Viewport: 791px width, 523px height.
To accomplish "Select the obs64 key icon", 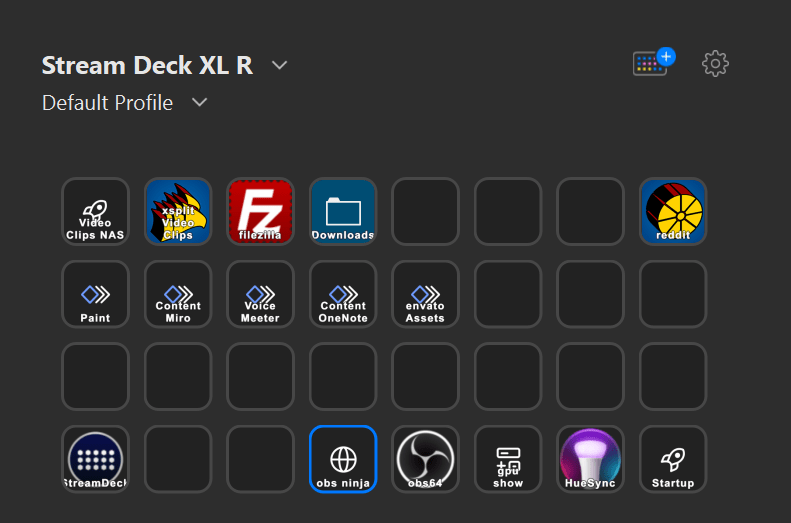I will click(x=425, y=459).
